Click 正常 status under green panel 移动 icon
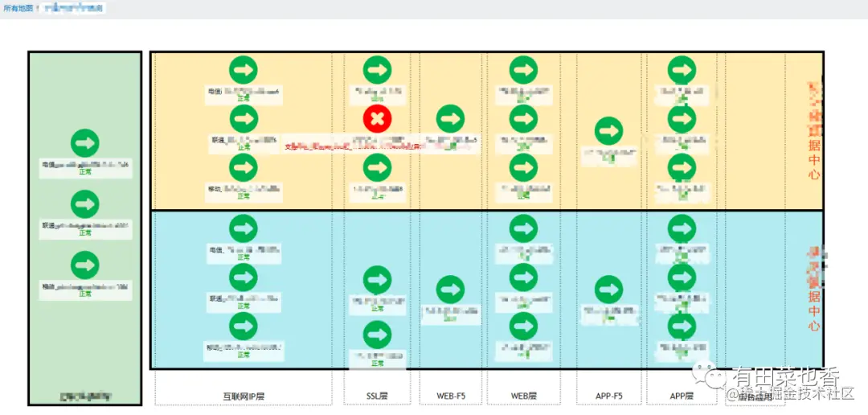Screen dimensions: 868x415 (84, 294)
